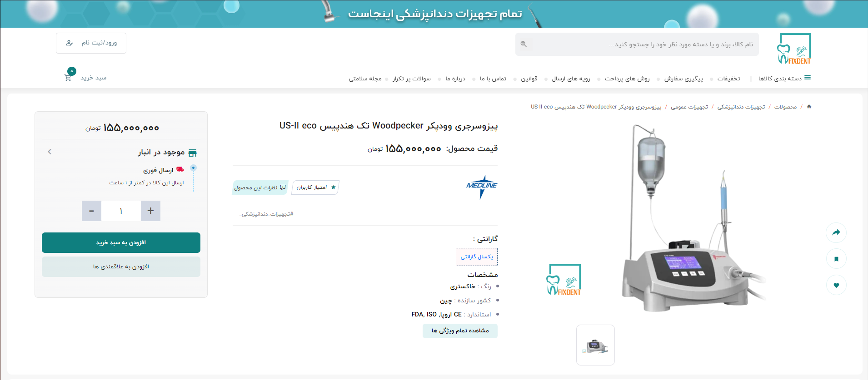Viewport: 868px width, 380px height.
Task: Go to تجهیزات دندانپزشکی breadcrumb link
Action: coord(741,107)
